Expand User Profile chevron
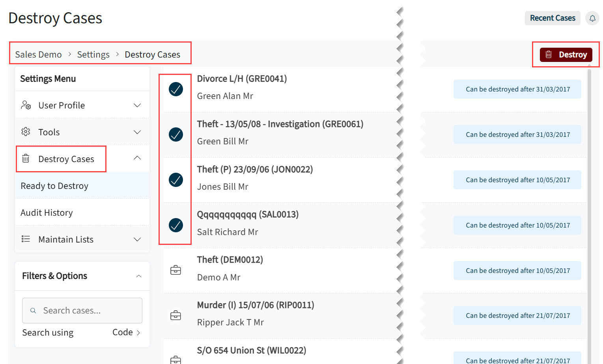 [137, 105]
